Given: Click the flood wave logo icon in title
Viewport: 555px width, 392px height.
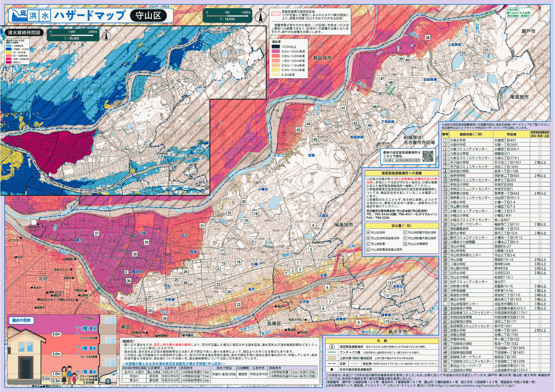Looking at the screenshot, I should 18,16.
